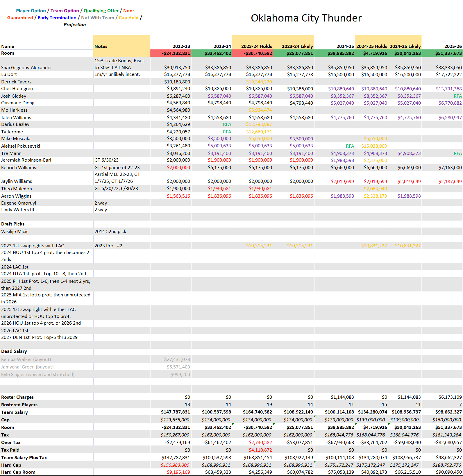Select Jeremiah Robinson-Earl's GT 6/30/23 note
463x476 pixels.
pyautogui.click(x=106, y=160)
